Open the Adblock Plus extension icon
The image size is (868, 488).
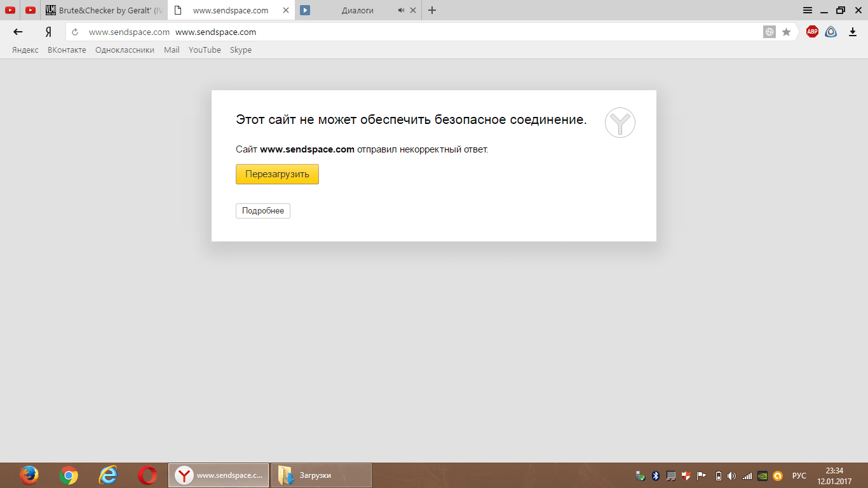(x=812, y=32)
